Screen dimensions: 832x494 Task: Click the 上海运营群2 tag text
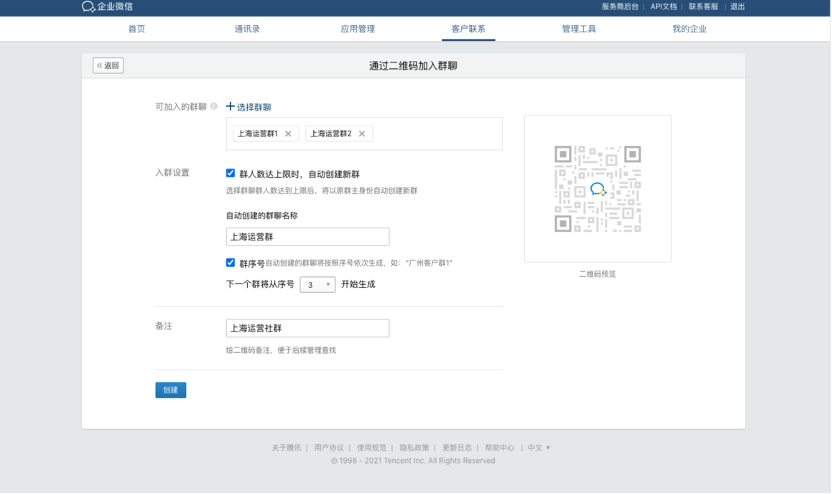click(x=331, y=134)
